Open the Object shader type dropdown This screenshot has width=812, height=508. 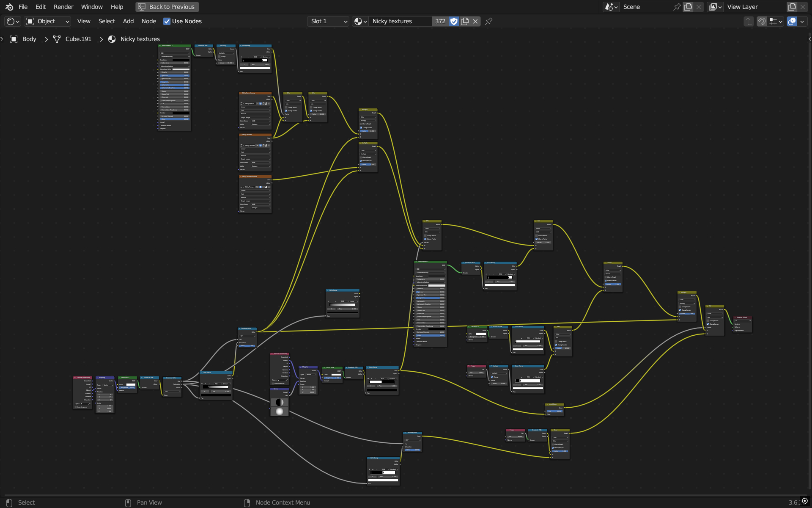point(47,21)
